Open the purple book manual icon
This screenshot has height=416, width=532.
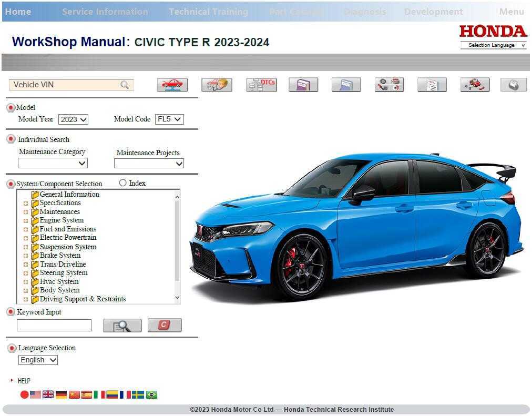303,85
